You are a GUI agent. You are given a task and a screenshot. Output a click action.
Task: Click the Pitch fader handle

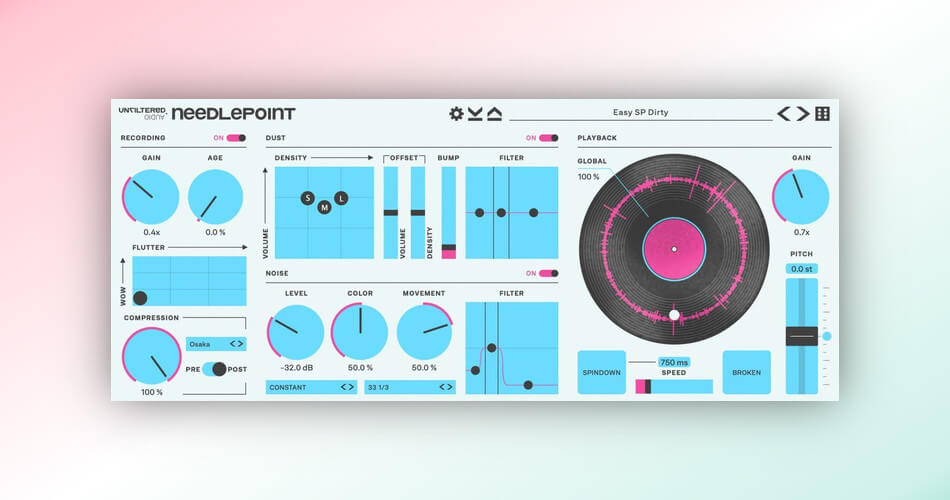(802, 336)
